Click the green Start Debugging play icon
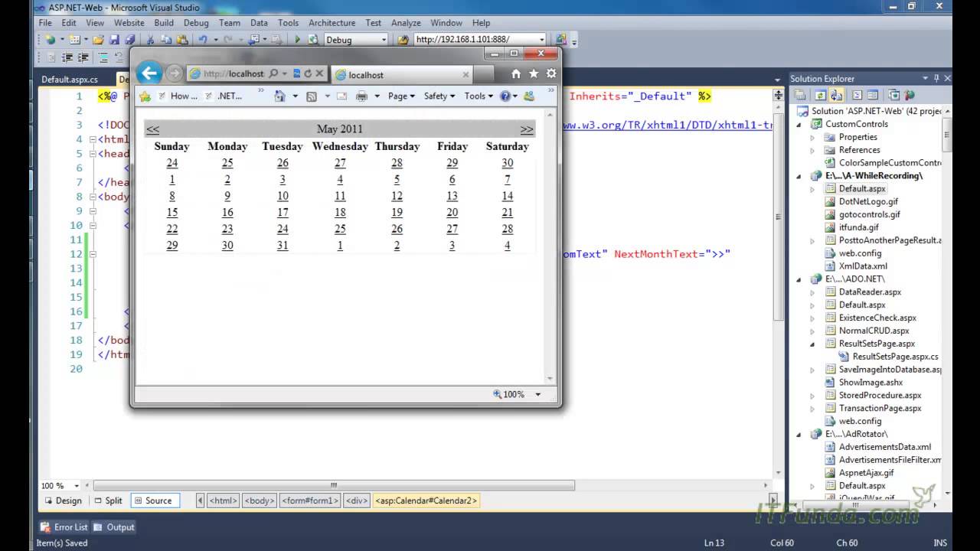 point(297,39)
